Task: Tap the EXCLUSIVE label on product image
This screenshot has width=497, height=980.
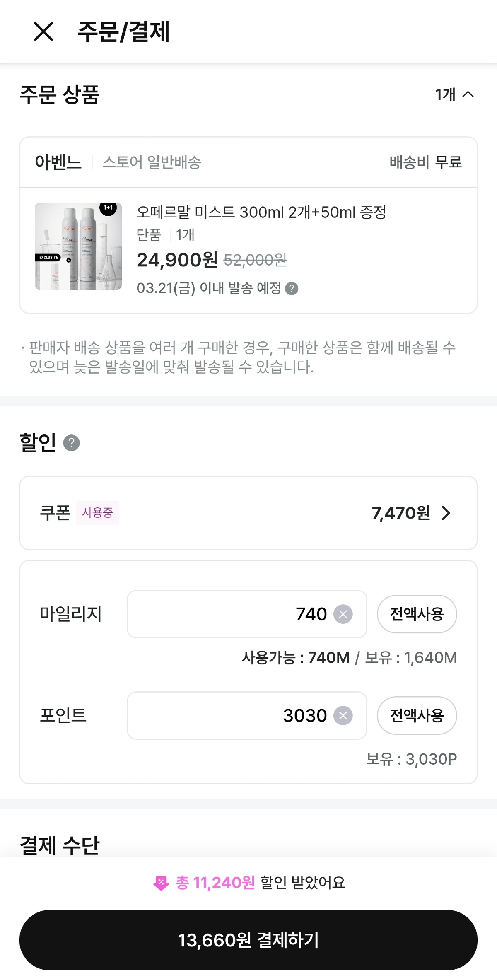Action: click(x=48, y=258)
